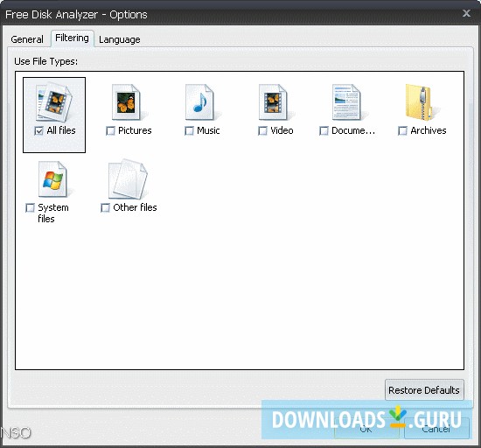Switch to the General tab
Screen dimensions: 481x448
[27, 39]
